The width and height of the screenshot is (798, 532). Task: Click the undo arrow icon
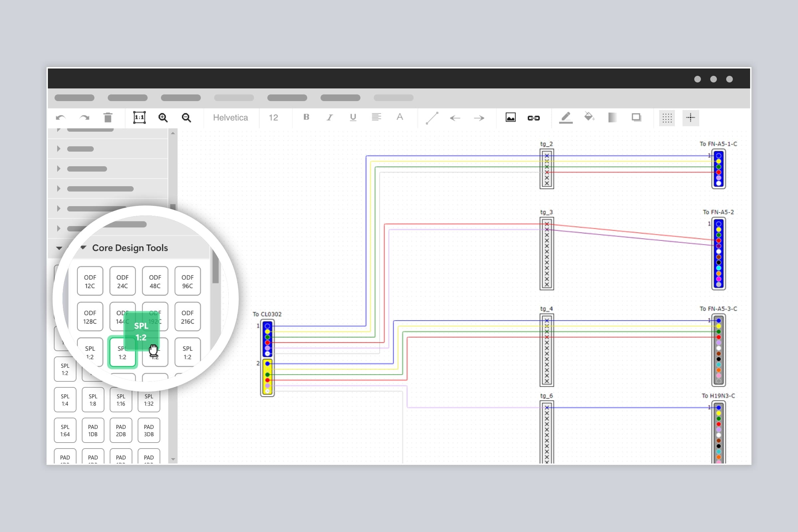click(61, 118)
